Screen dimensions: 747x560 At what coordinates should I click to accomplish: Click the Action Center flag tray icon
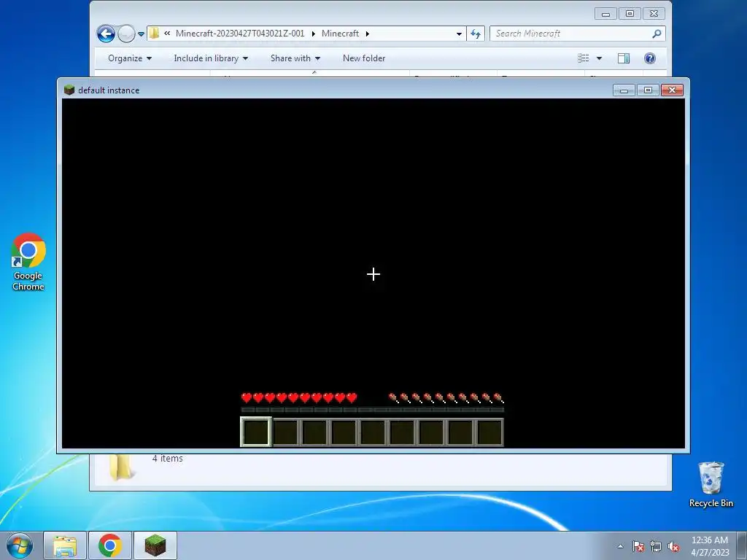click(x=638, y=546)
